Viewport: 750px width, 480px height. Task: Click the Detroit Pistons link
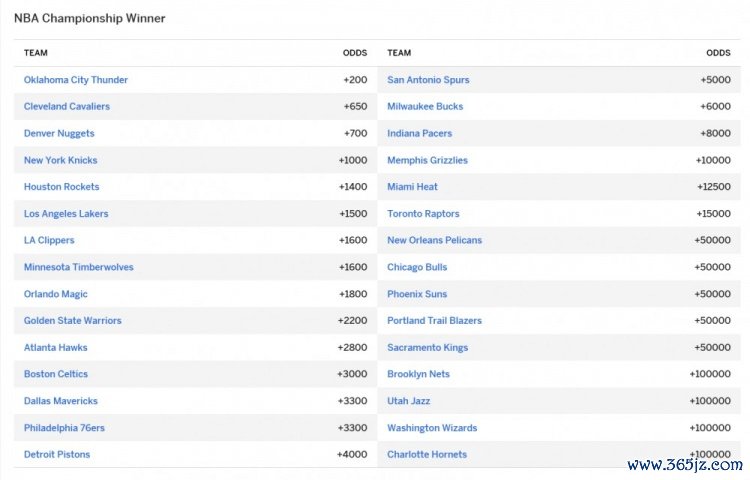pyautogui.click(x=57, y=454)
